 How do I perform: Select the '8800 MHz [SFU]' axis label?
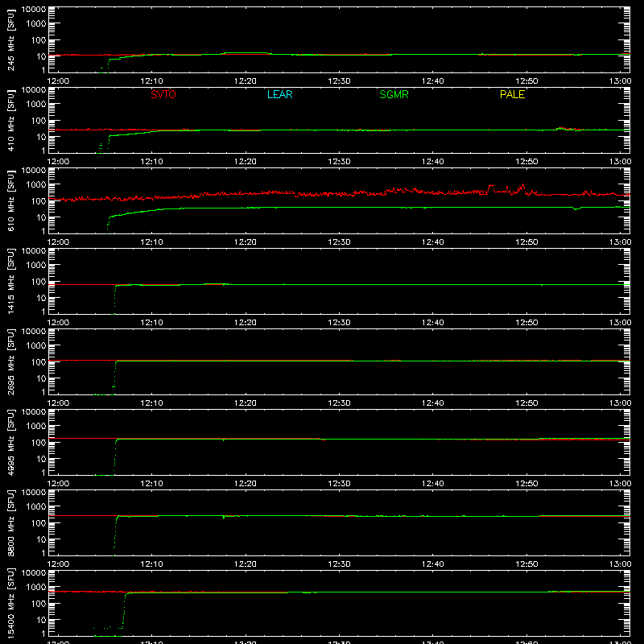[x=11, y=522]
